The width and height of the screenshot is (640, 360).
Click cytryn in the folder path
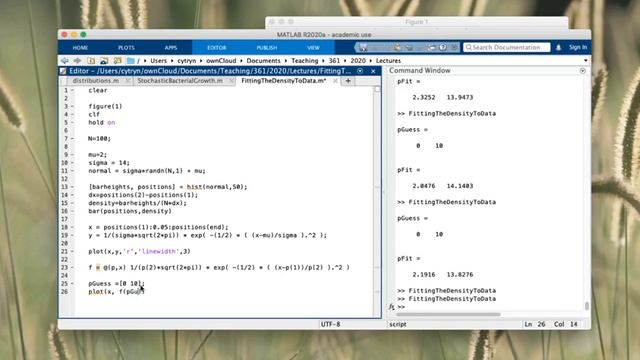click(x=187, y=60)
